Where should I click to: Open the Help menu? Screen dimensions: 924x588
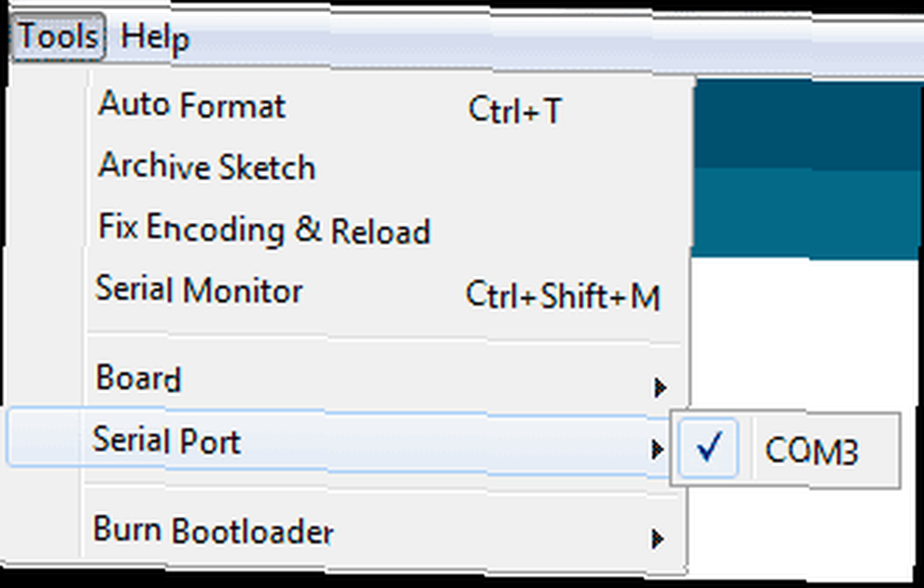155,38
